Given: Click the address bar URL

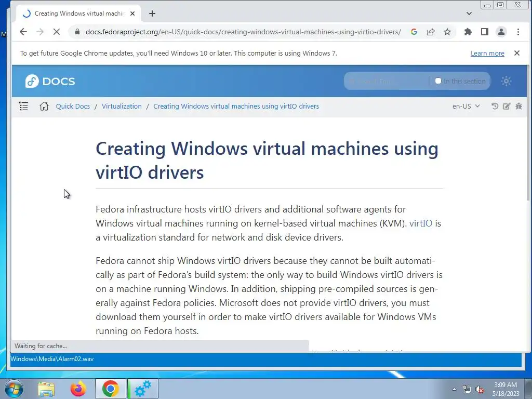Looking at the screenshot, I should [x=243, y=32].
